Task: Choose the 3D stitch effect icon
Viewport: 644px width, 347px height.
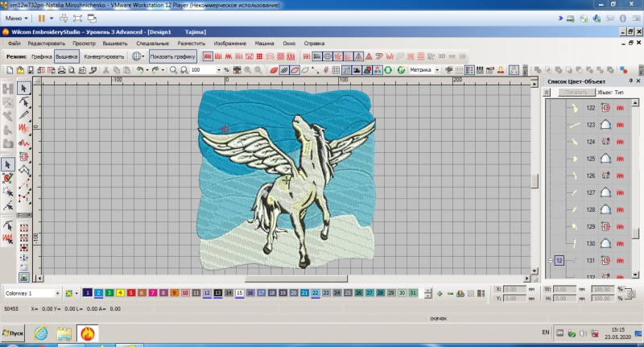Action: (x=441, y=56)
